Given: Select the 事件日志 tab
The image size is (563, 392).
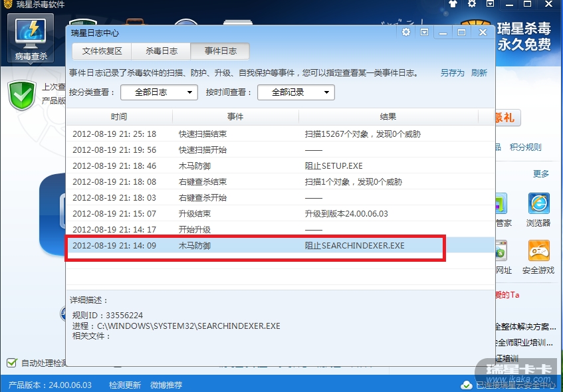Looking at the screenshot, I should click(220, 51).
